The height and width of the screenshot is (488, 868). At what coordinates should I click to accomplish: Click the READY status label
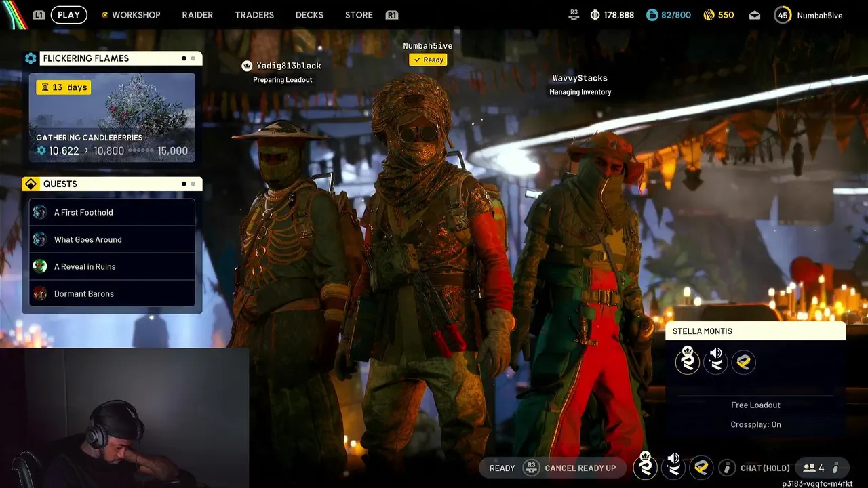click(x=502, y=468)
